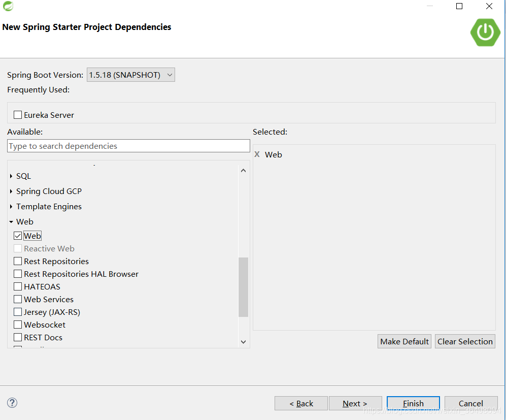Remove Web using the X icon
Viewport: 506px width, 420px height.
[257, 154]
